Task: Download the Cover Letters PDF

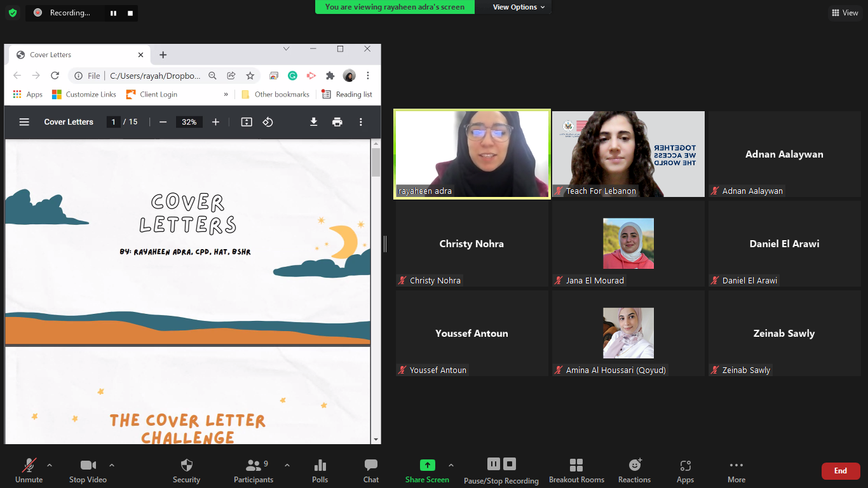Action: tap(314, 122)
